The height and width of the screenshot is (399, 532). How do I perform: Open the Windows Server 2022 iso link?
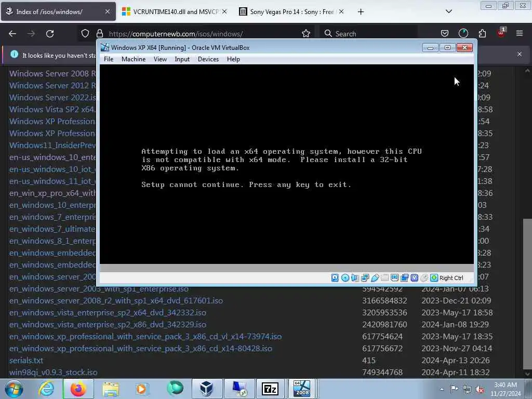tap(52, 97)
